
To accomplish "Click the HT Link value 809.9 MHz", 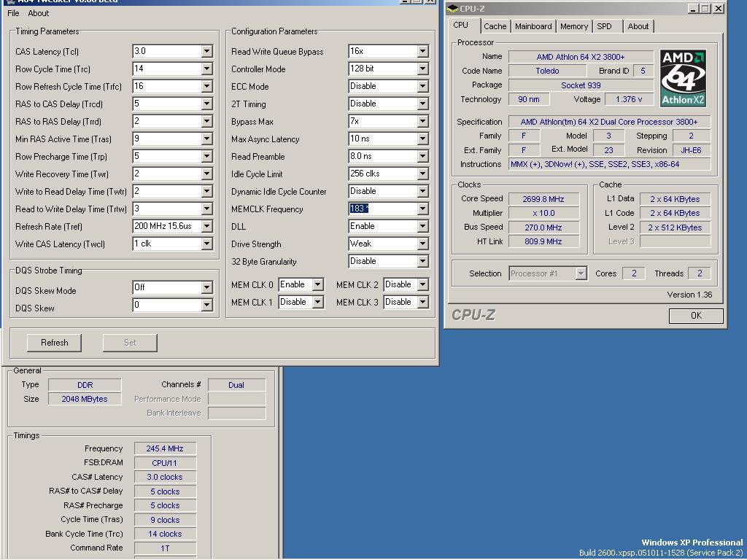I will (543, 241).
